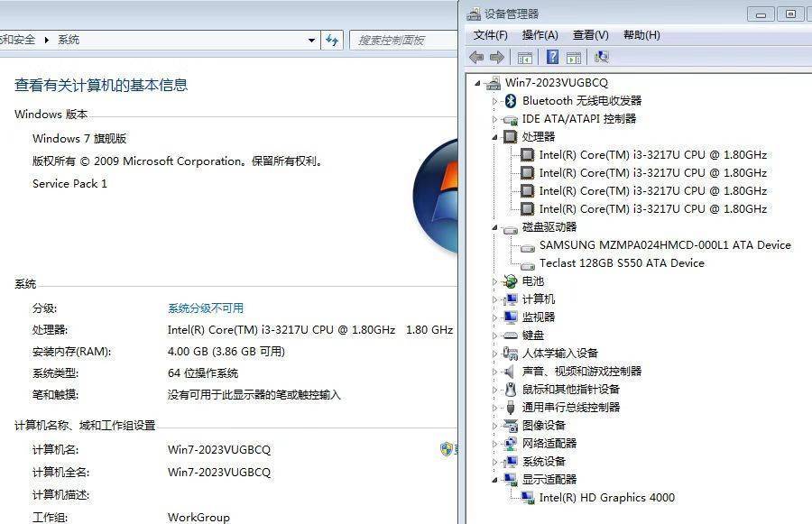Expand the 声音、视频和游戏控制器 node
The height and width of the screenshot is (524, 812).
coord(494,372)
